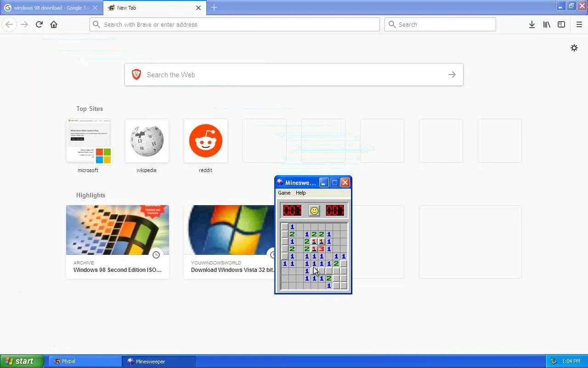This screenshot has height=368, width=588.
Task: Open the Minesweeper Help menu
Action: point(300,193)
